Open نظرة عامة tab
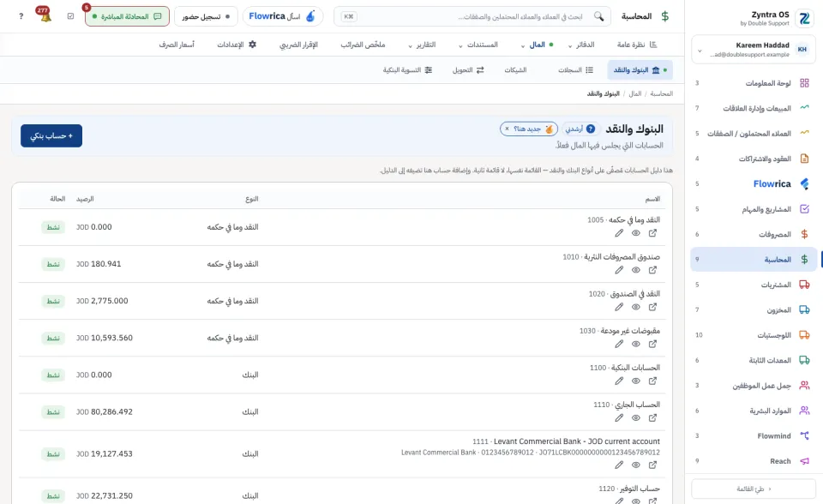The height and width of the screenshot is (504, 823). [637, 45]
